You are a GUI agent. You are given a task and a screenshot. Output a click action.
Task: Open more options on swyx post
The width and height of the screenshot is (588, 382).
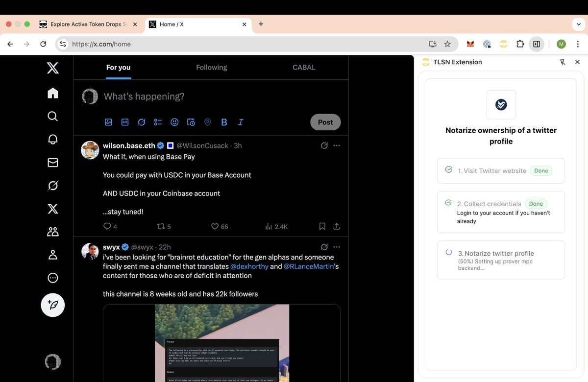[337, 247]
